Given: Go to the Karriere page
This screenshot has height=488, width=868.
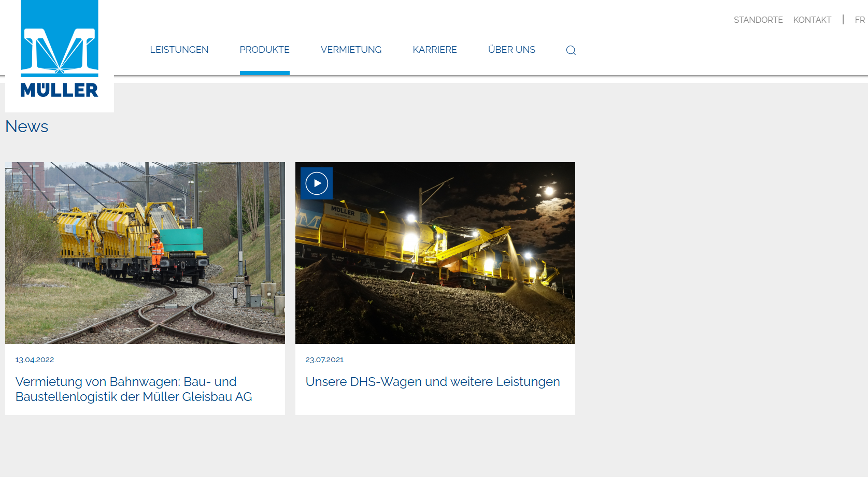Looking at the screenshot, I should pos(435,50).
